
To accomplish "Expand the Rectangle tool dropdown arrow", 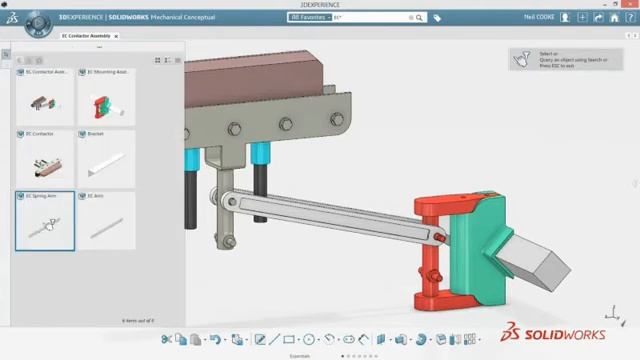I will (298, 340).
